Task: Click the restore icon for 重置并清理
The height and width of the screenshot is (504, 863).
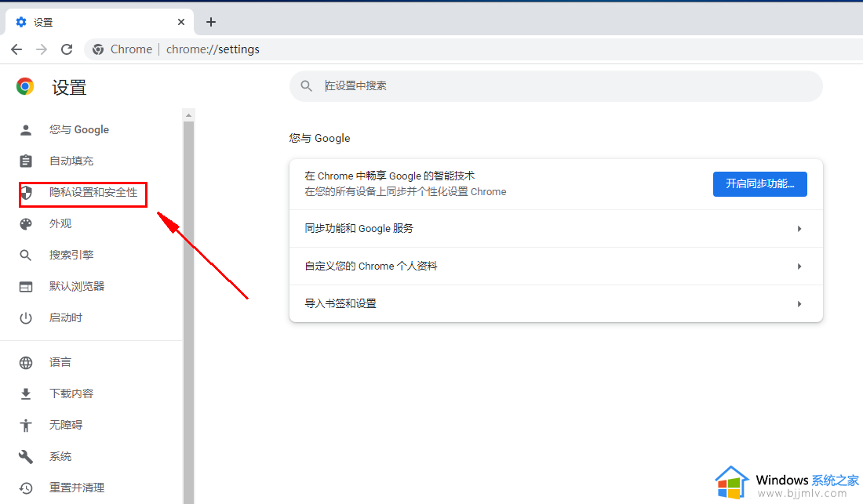Action: [26, 488]
